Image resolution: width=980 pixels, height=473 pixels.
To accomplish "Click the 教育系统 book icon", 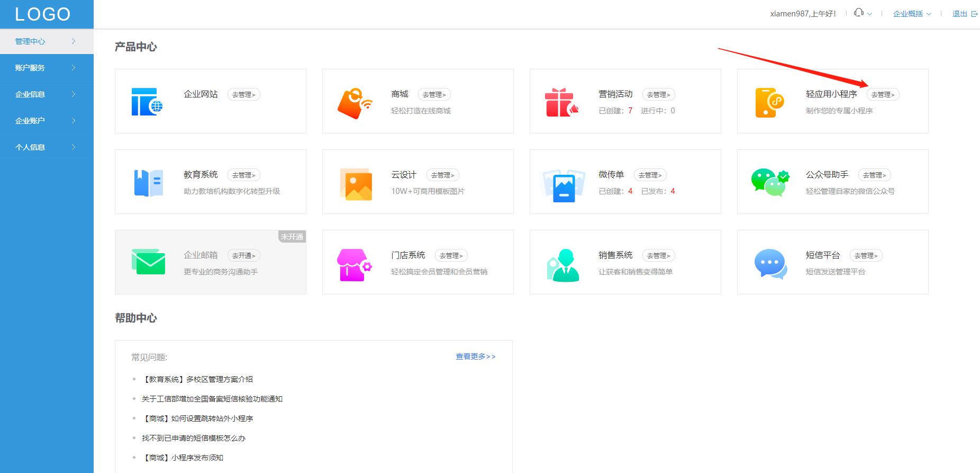I will [148, 183].
